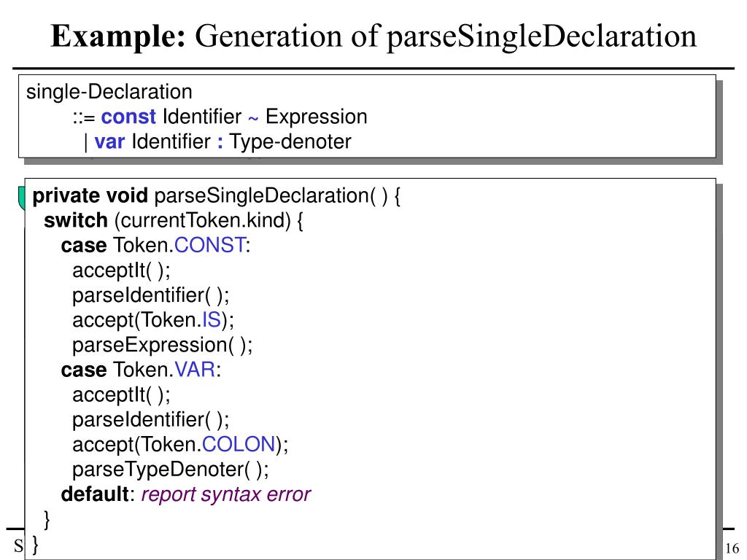Click the 'parseTypeDenoter( );' call

coord(170,470)
